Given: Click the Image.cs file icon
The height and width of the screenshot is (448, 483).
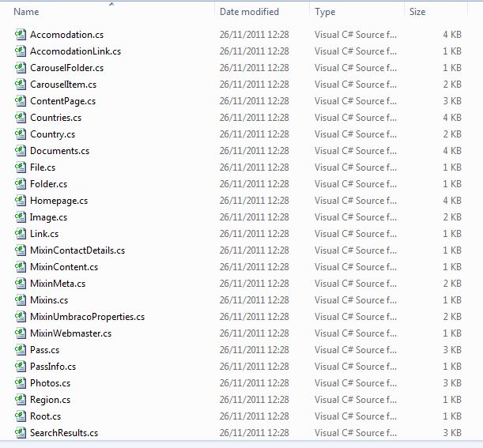Looking at the screenshot, I should 21,217.
